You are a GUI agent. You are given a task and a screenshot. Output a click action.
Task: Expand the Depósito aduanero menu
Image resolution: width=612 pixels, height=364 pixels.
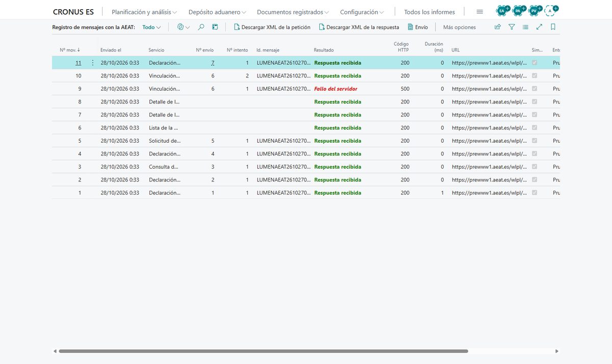[217, 12]
